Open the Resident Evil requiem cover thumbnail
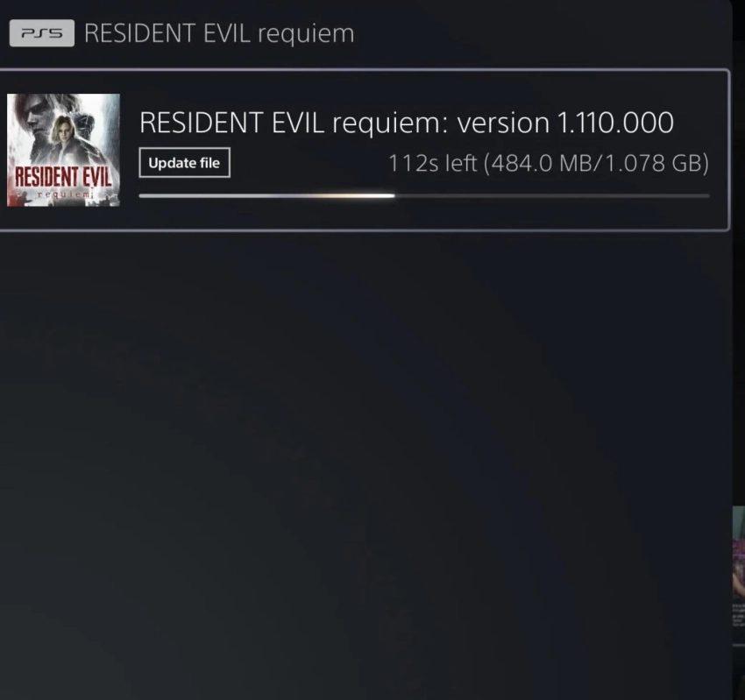Screen dimensions: 745x700 (63, 150)
